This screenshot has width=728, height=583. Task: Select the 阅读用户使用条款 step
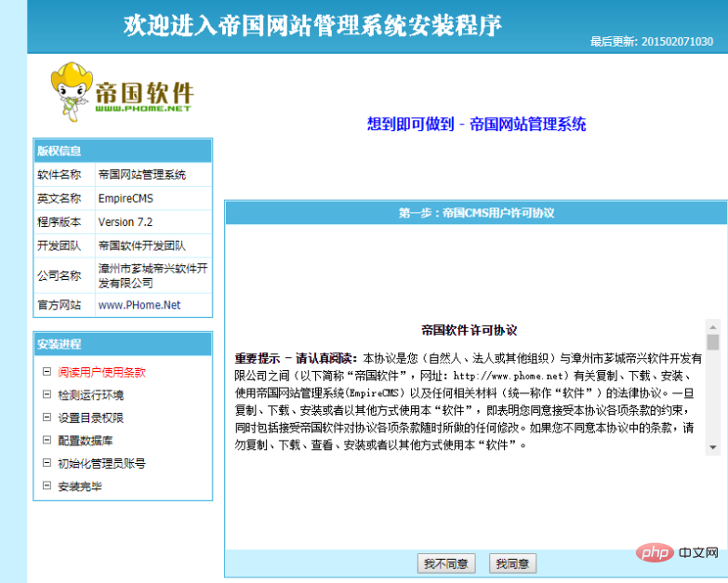101,372
